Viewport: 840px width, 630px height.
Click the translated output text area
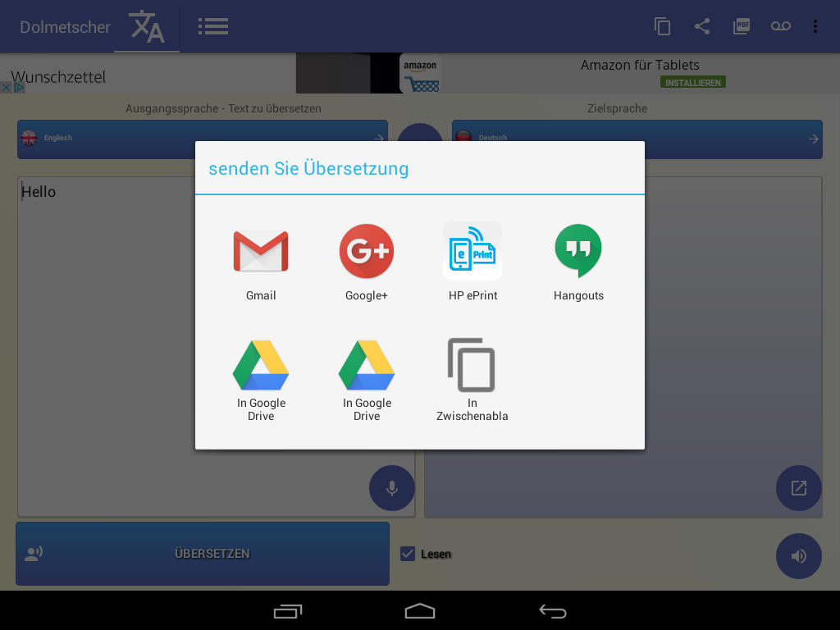click(x=623, y=347)
